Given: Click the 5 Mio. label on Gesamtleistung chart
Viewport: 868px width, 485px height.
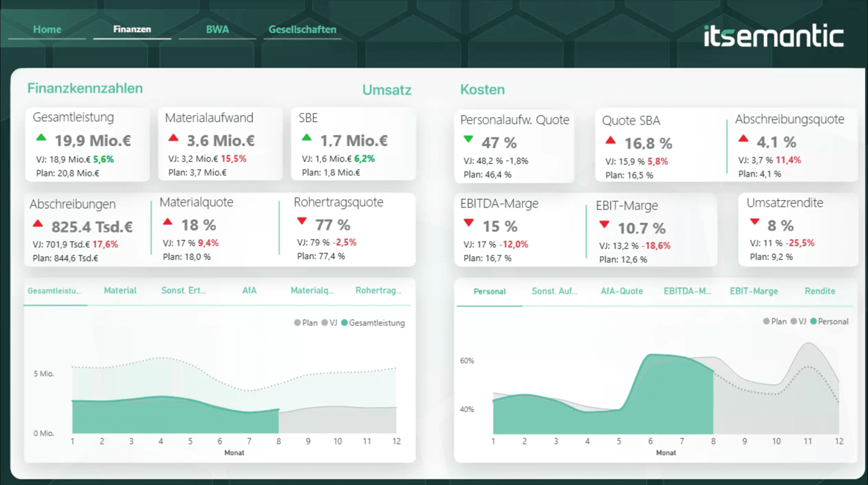Looking at the screenshot, I should tap(44, 374).
